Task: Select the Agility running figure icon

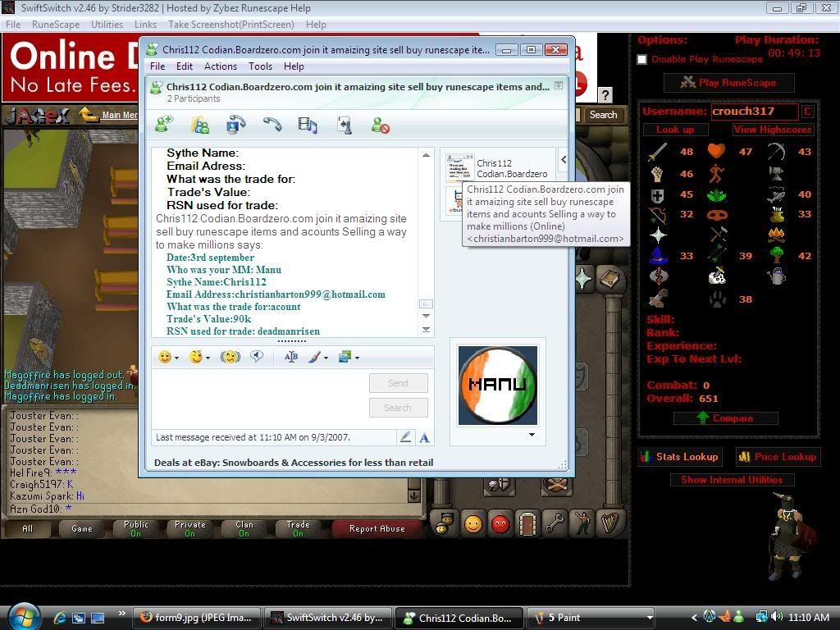Action: pyautogui.click(x=716, y=174)
